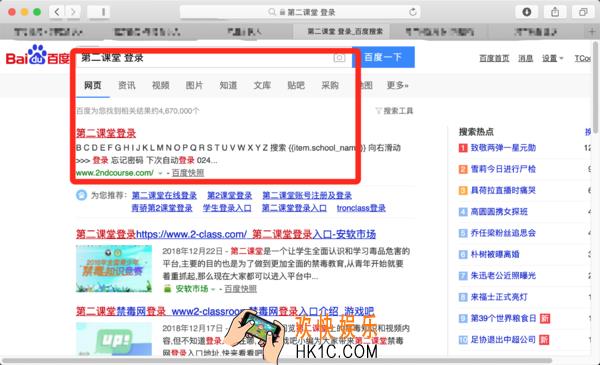
Task: Click the green up! result thumbnail
Action: point(114,339)
